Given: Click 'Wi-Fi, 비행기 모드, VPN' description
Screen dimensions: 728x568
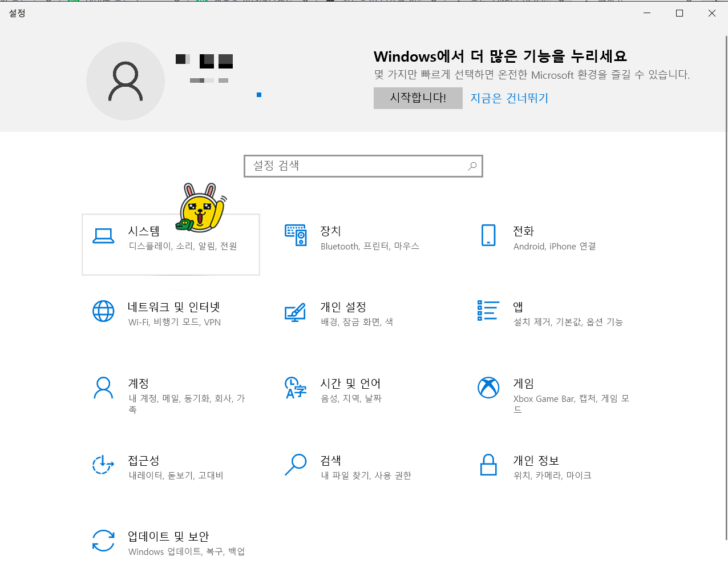Looking at the screenshot, I should point(175,322).
